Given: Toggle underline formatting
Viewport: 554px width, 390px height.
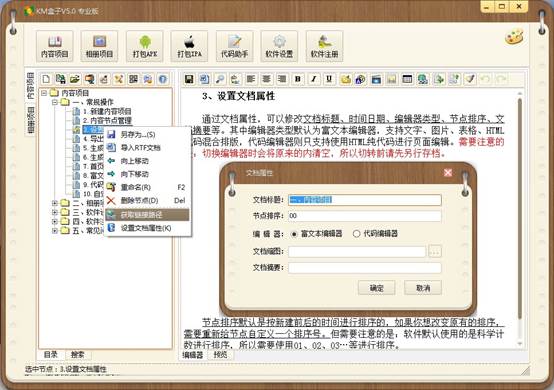Looking at the screenshot, I should click(x=329, y=79).
